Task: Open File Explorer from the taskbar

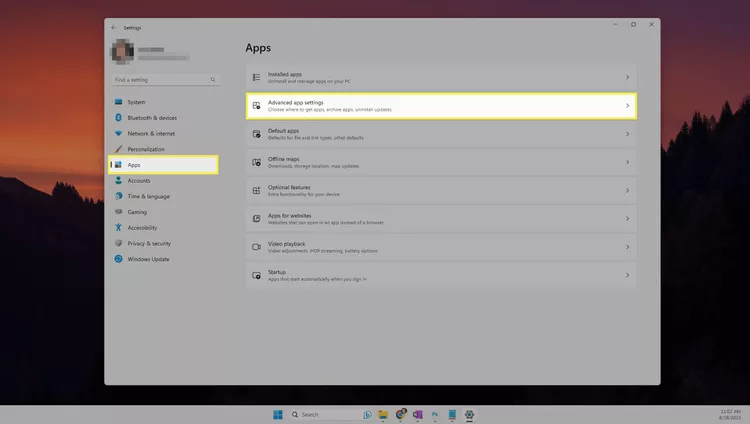Action: pyautogui.click(x=383, y=414)
